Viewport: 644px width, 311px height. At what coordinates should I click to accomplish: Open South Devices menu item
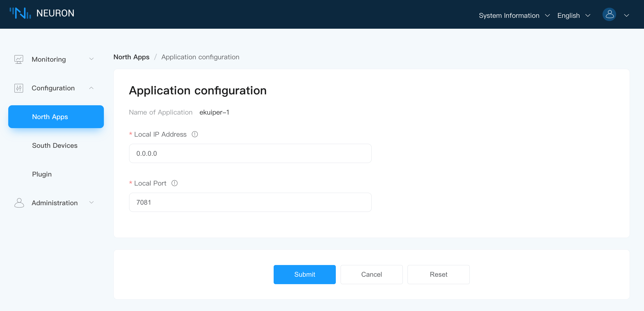[x=55, y=145]
